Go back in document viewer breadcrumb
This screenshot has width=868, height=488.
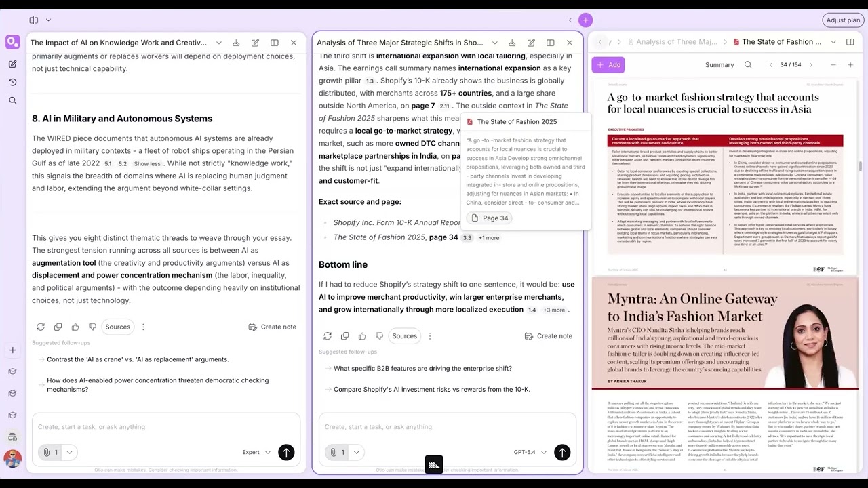[x=599, y=42]
